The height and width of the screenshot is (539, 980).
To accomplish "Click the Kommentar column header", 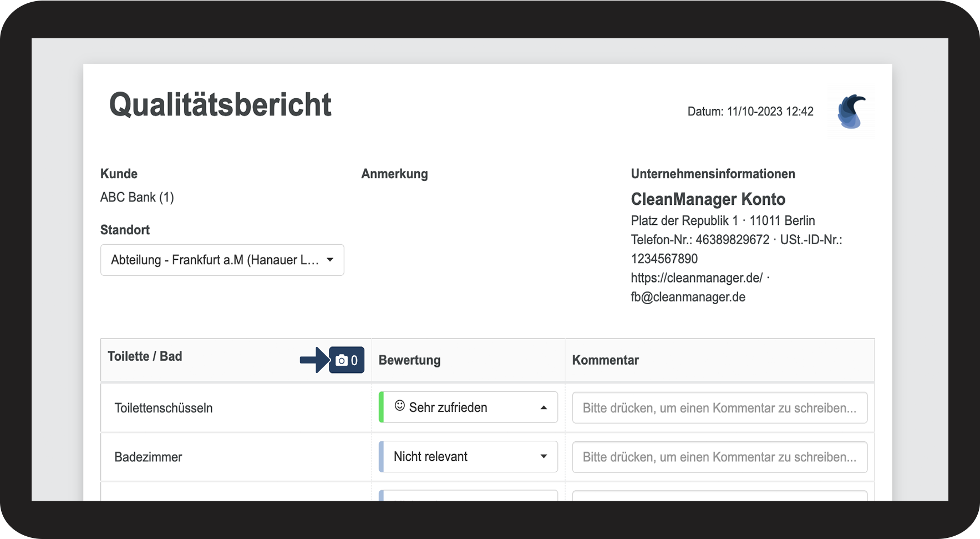I will click(605, 360).
